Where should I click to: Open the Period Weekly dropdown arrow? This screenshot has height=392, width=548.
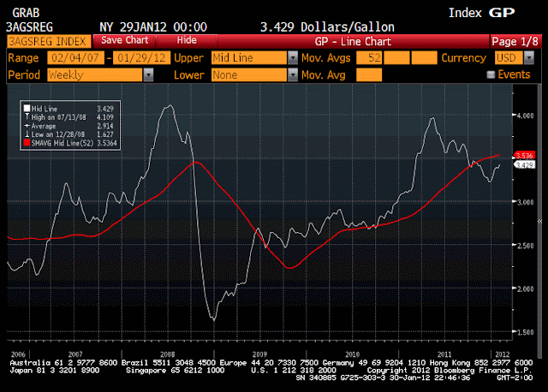tap(148, 74)
